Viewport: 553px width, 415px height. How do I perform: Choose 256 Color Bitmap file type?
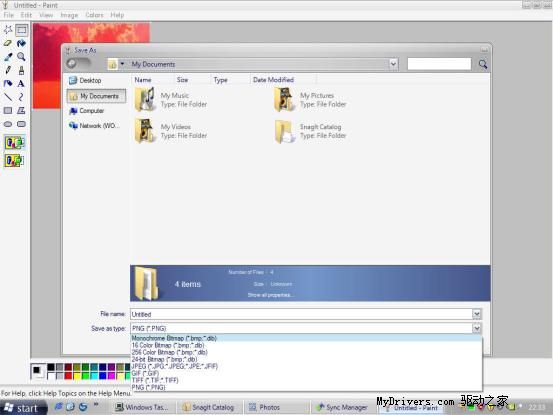pos(306,352)
